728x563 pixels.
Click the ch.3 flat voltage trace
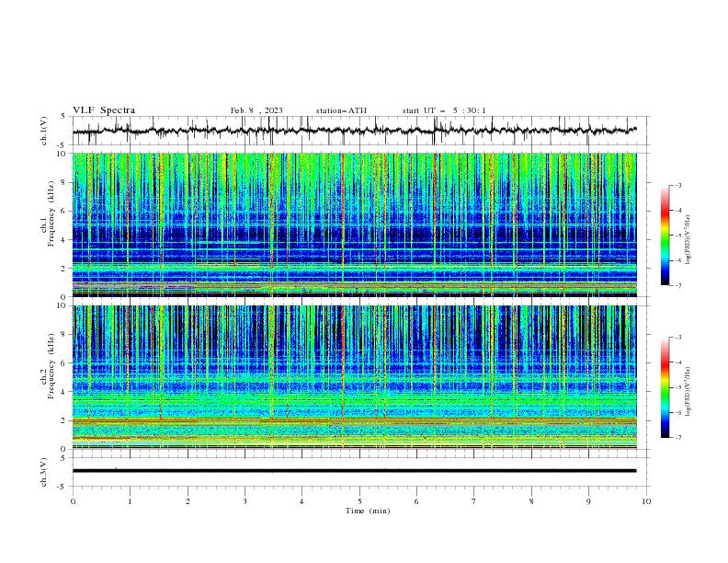click(354, 471)
